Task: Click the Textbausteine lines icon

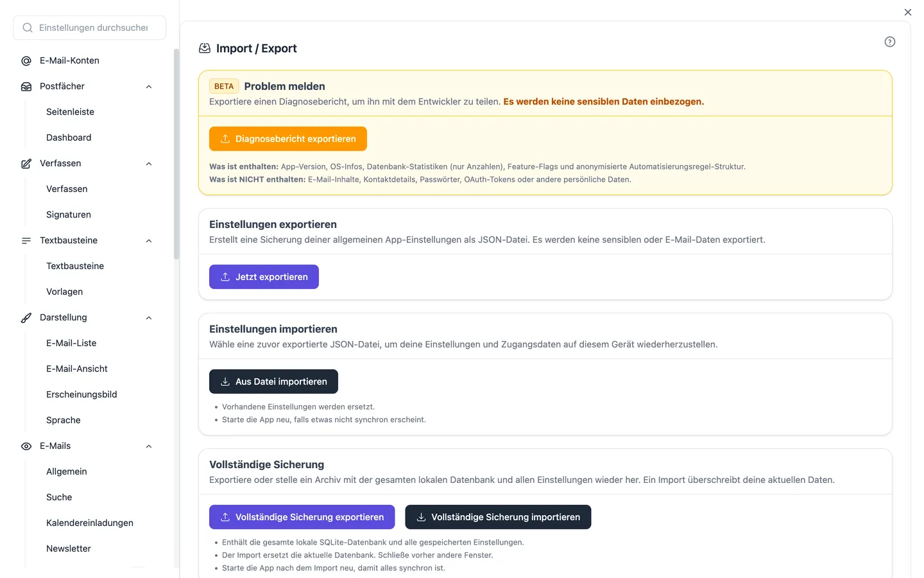Action: (x=26, y=241)
